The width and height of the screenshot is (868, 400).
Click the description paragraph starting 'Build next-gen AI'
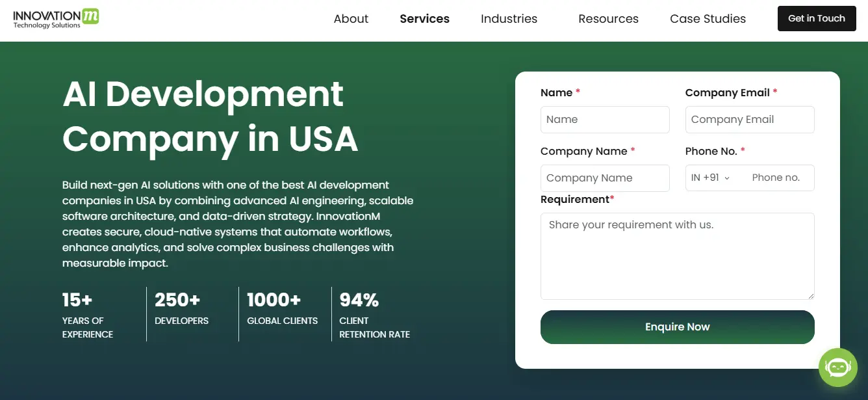click(x=238, y=224)
